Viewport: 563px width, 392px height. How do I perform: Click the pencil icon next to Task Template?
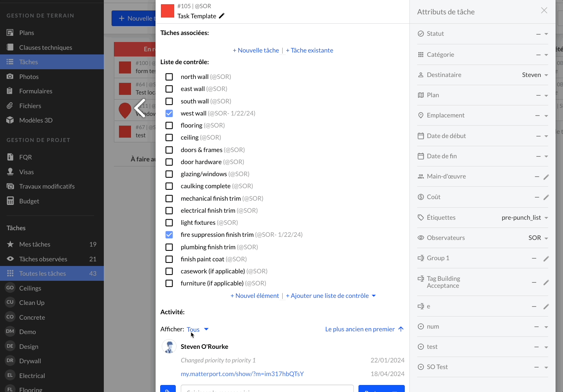pos(222,16)
